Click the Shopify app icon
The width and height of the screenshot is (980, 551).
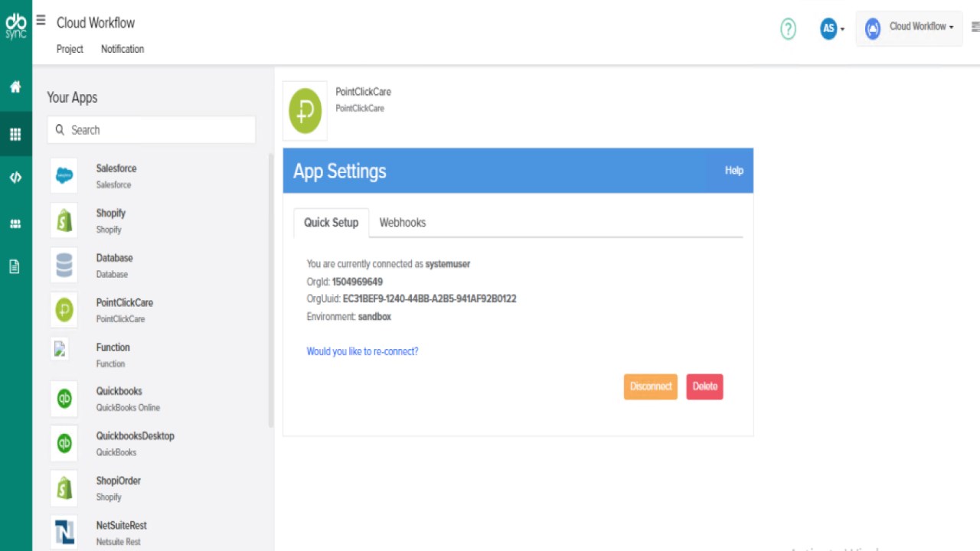pos(64,221)
